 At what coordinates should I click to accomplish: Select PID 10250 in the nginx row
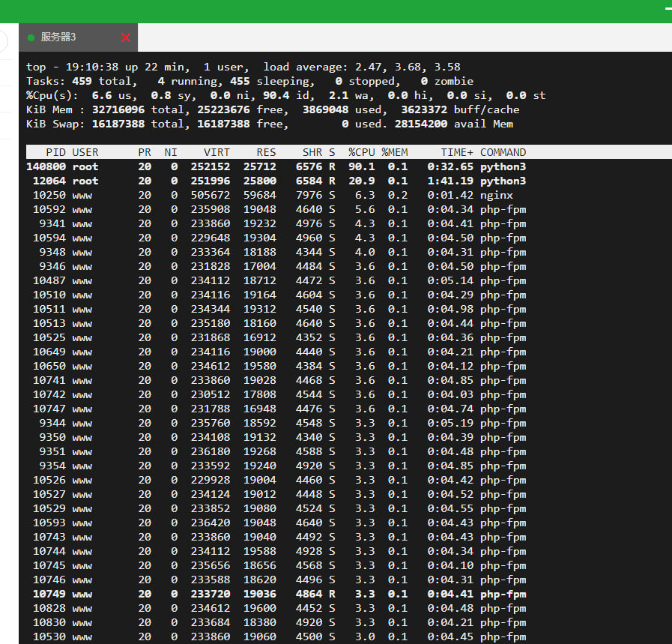(x=49, y=195)
